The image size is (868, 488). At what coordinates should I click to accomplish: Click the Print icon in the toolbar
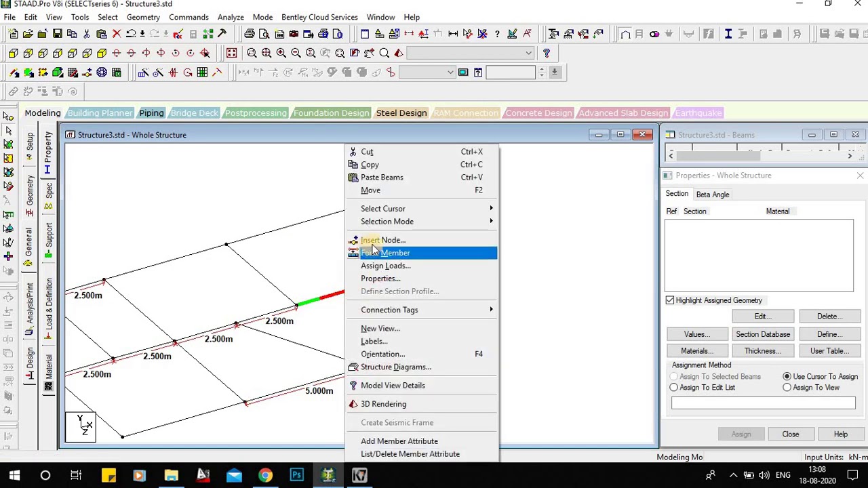(x=250, y=34)
